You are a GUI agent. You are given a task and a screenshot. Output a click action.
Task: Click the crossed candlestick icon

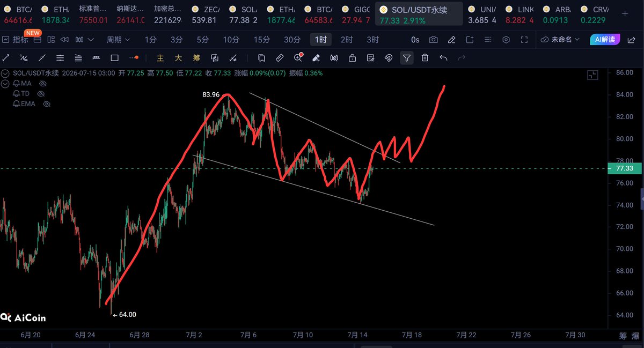pyautogui.click(x=334, y=58)
